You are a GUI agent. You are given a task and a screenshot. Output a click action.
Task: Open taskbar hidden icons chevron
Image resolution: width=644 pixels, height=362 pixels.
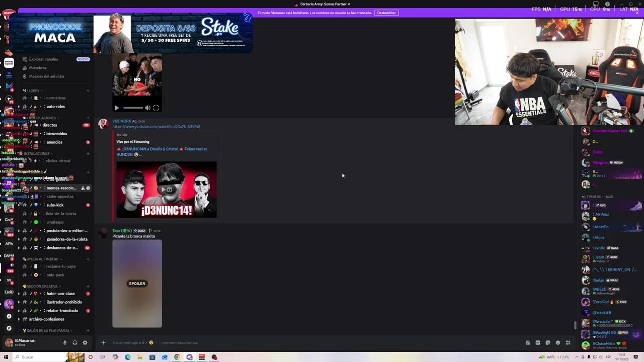[577, 357]
